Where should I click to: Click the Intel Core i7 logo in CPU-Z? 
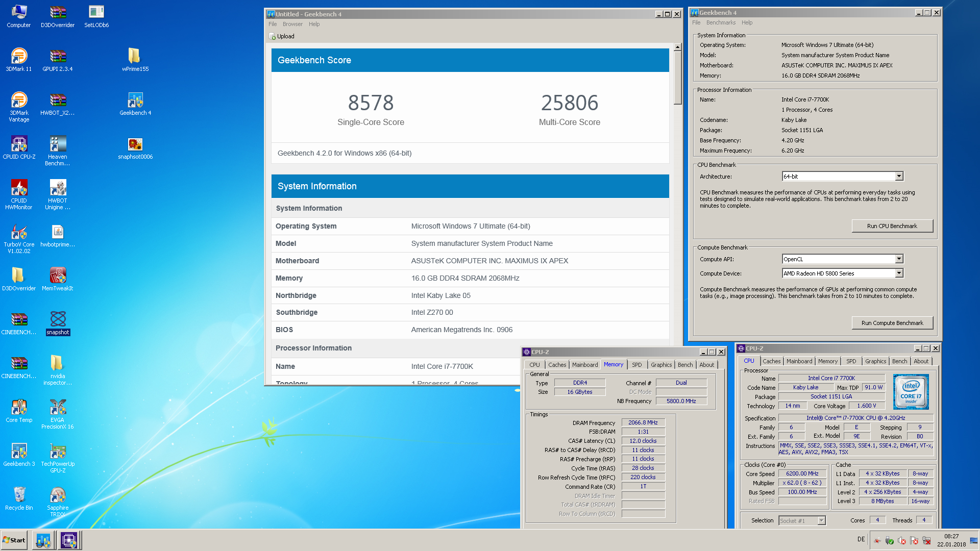(x=911, y=392)
